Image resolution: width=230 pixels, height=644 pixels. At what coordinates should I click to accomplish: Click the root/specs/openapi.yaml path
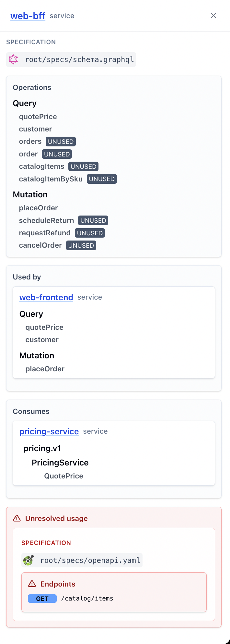[90, 560]
